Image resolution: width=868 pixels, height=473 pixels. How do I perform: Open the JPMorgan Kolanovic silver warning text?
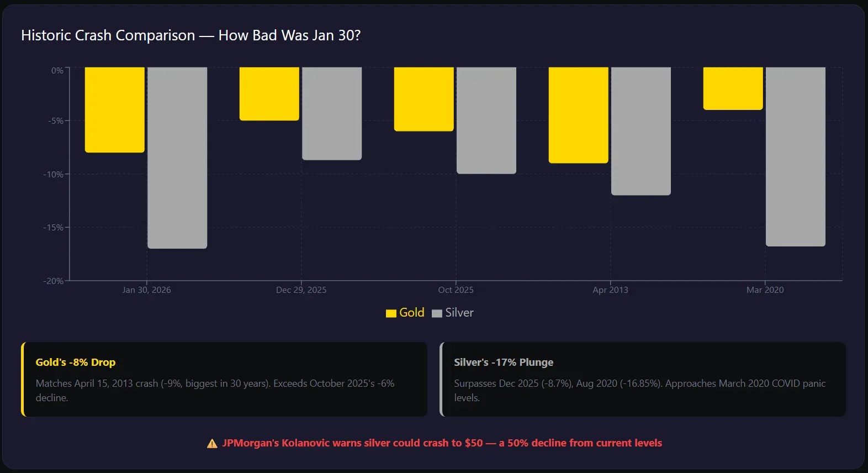(x=442, y=443)
